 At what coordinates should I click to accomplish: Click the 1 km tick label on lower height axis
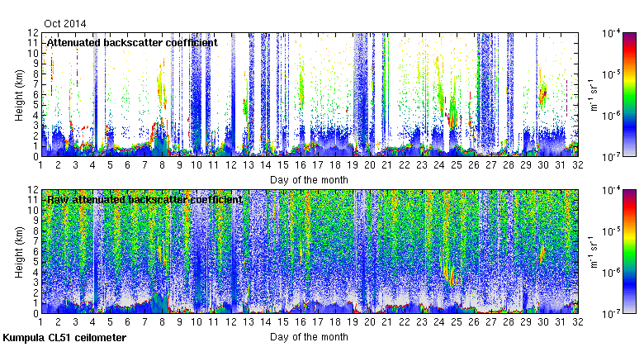[36, 303]
